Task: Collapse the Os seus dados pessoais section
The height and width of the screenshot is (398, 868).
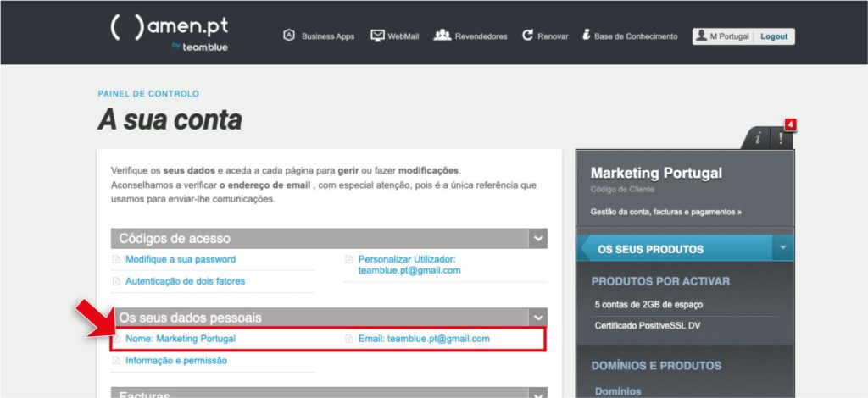Action: pyautogui.click(x=537, y=318)
